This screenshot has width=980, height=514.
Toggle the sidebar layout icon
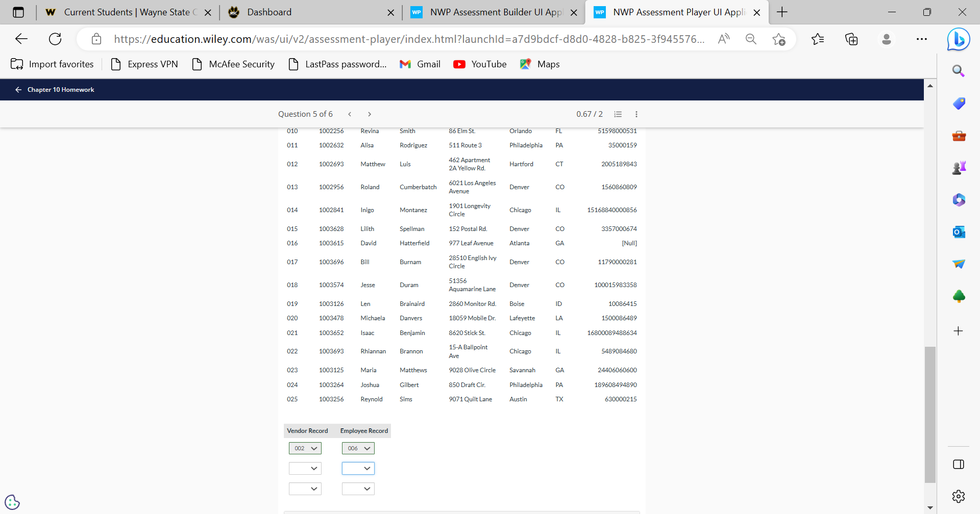click(958, 464)
